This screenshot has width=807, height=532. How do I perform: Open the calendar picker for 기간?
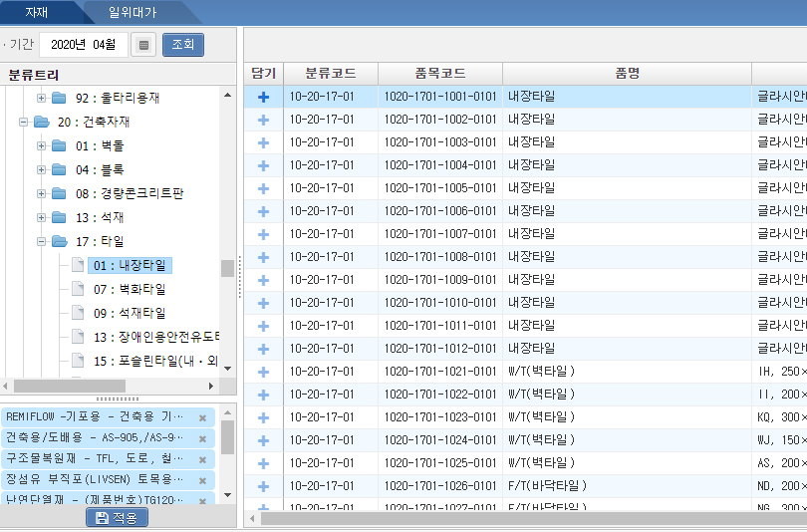click(143, 45)
